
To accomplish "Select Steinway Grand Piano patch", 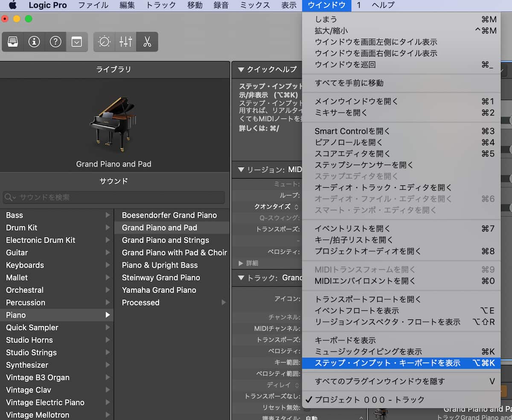I will tap(172, 278).
